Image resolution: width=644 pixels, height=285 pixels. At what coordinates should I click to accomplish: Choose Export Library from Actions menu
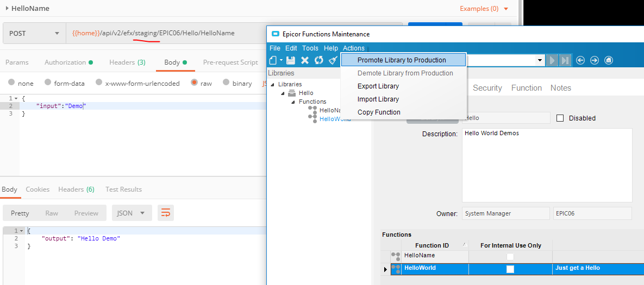403,86
